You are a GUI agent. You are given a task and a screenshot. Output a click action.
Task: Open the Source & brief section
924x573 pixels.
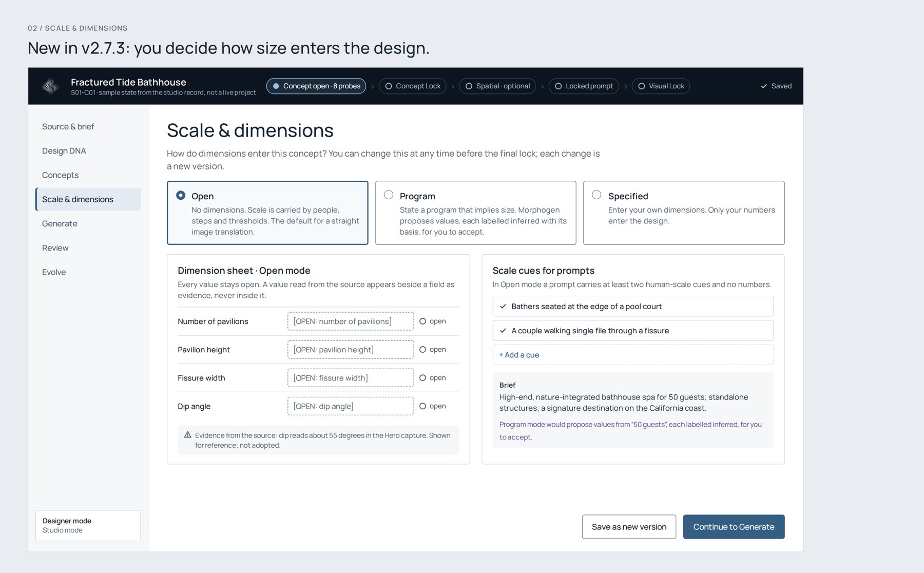pyautogui.click(x=88, y=126)
